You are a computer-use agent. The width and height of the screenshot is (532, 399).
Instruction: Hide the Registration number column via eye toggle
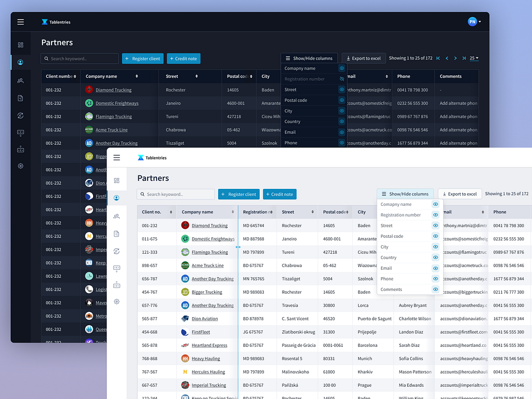pos(436,214)
